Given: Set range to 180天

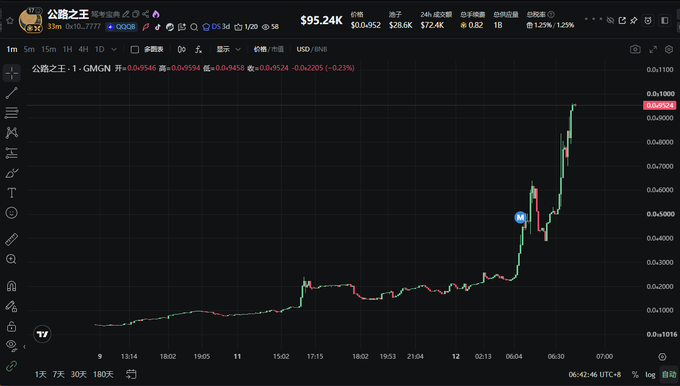Looking at the screenshot, I should (x=103, y=374).
